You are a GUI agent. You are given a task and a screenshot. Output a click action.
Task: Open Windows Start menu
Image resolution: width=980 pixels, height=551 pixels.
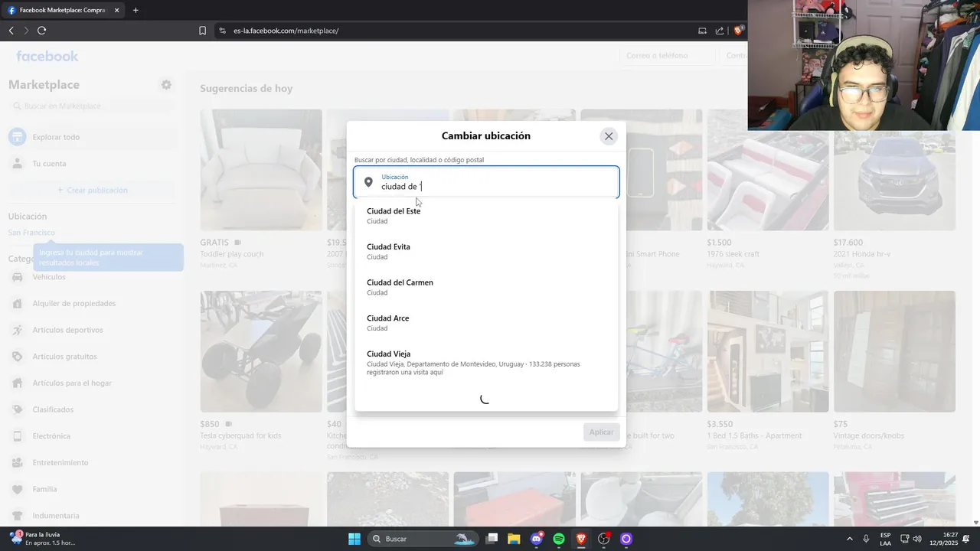pos(354,539)
